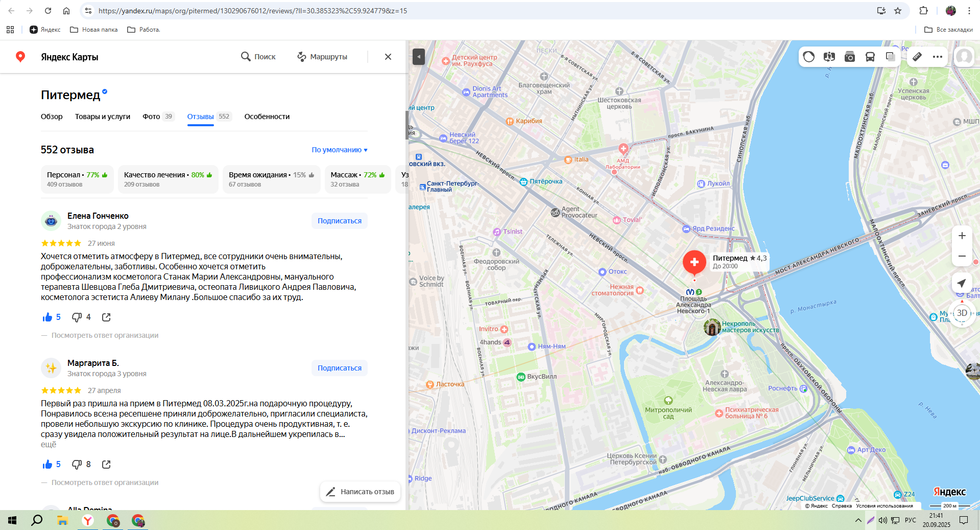Share Elena Gonchenko's review
The height and width of the screenshot is (530, 980).
click(106, 317)
